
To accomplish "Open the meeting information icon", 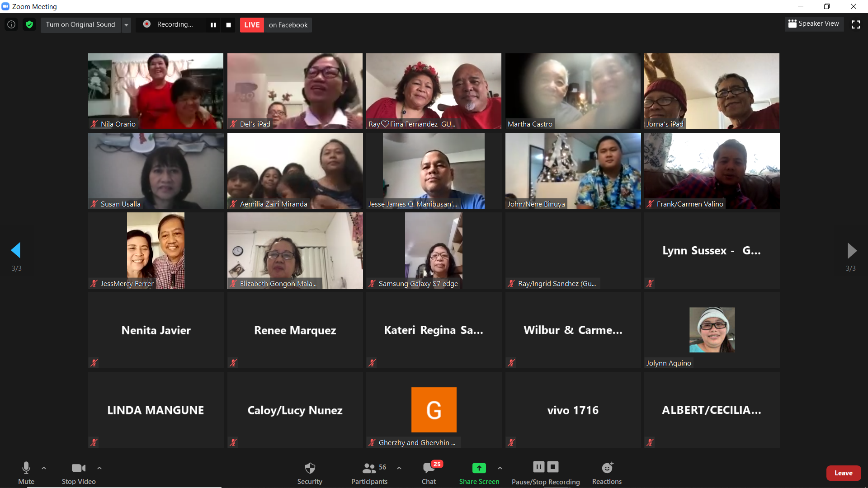I will (11, 24).
